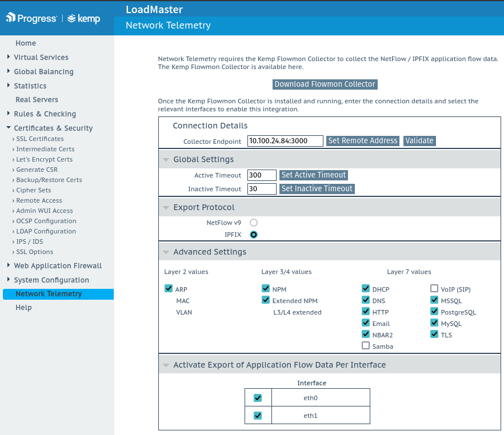Click Download Flowmon Collector button
The image size is (504, 435).
[x=325, y=84]
